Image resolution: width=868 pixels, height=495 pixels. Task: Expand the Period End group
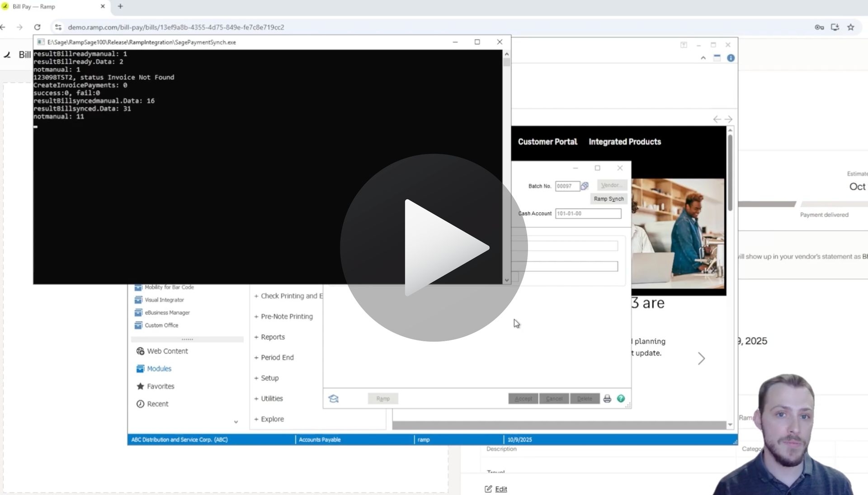click(274, 358)
